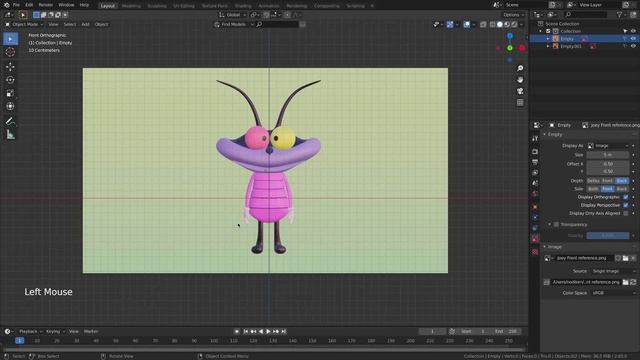Open image file browser folder icon

click(x=625, y=282)
